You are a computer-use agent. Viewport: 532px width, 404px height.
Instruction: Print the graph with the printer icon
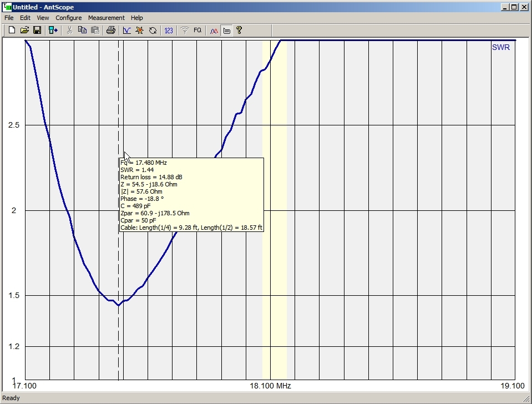coord(110,30)
